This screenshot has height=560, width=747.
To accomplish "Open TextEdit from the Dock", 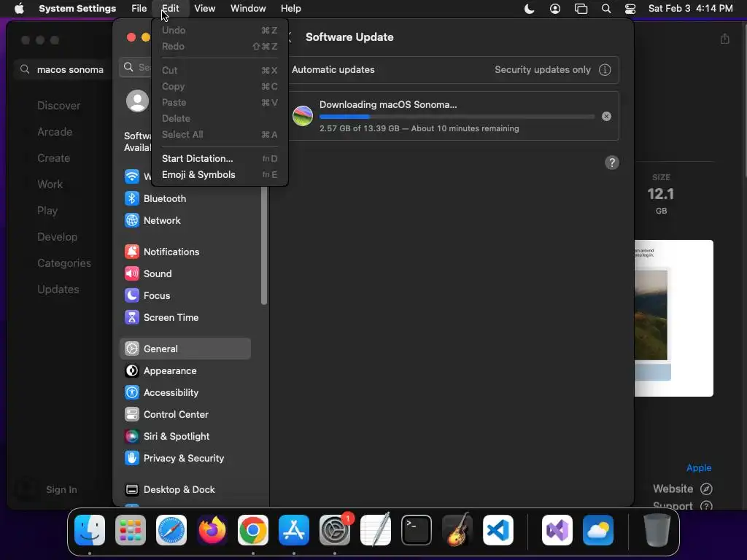I will (x=376, y=530).
